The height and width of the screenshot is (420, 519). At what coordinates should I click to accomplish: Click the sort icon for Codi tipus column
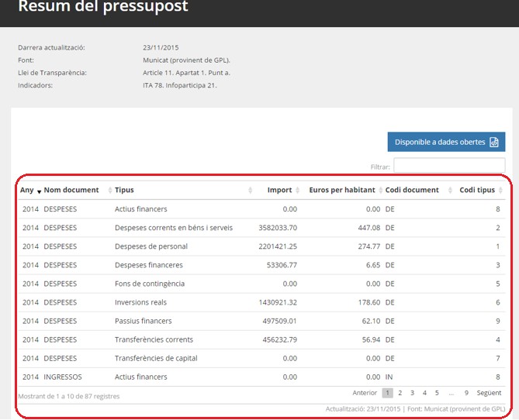501,191
